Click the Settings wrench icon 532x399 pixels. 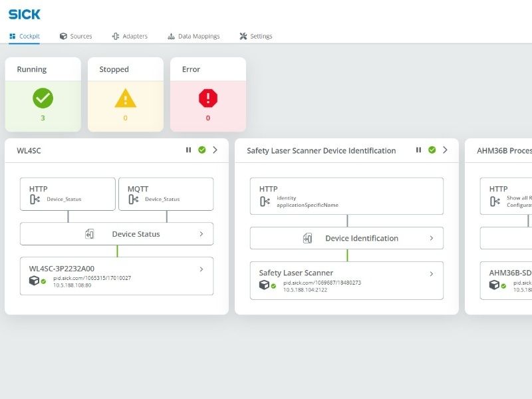(x=243, y=36)
